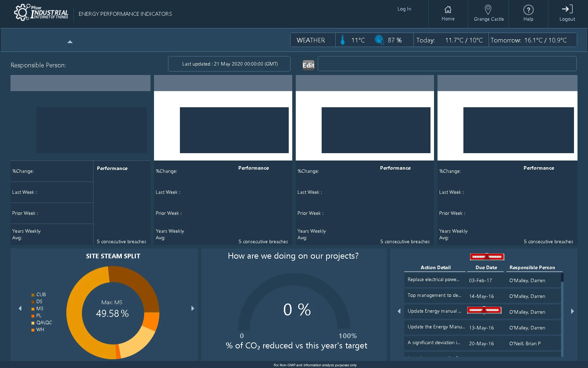Click the red warning banner above the action table
Image resolution: width=588 pixels, height=368 pixels.
coord(487,257)
